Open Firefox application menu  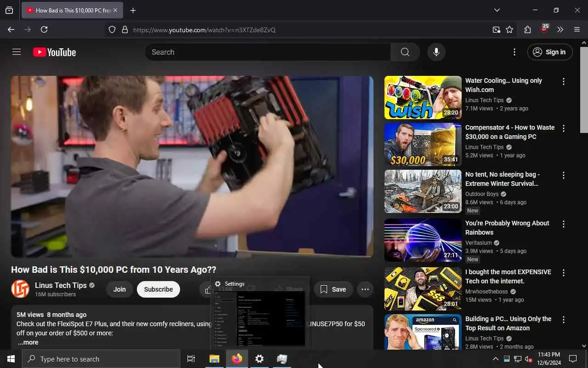click(x=577, y=30)
